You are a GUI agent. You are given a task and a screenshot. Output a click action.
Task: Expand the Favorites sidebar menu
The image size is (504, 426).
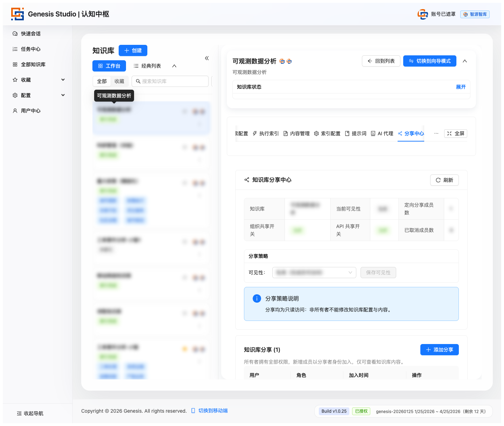(x=63, y=80)
